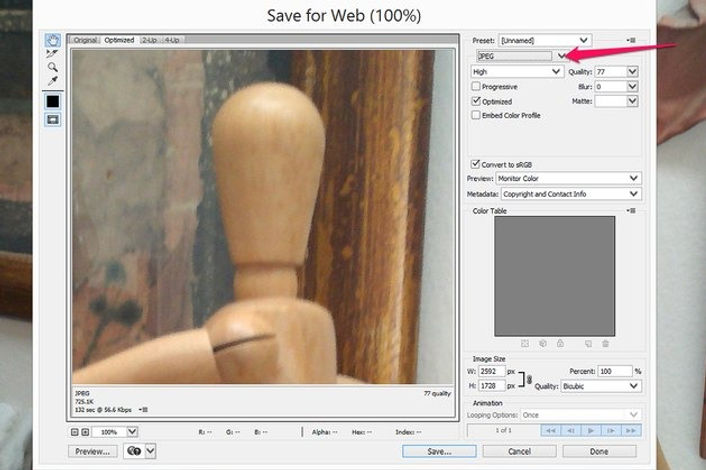This screenshot has height=470, width=706.
Task: Open the browser preview dropdown arrow
Action: pyautogui.click(x=150, y=451)
